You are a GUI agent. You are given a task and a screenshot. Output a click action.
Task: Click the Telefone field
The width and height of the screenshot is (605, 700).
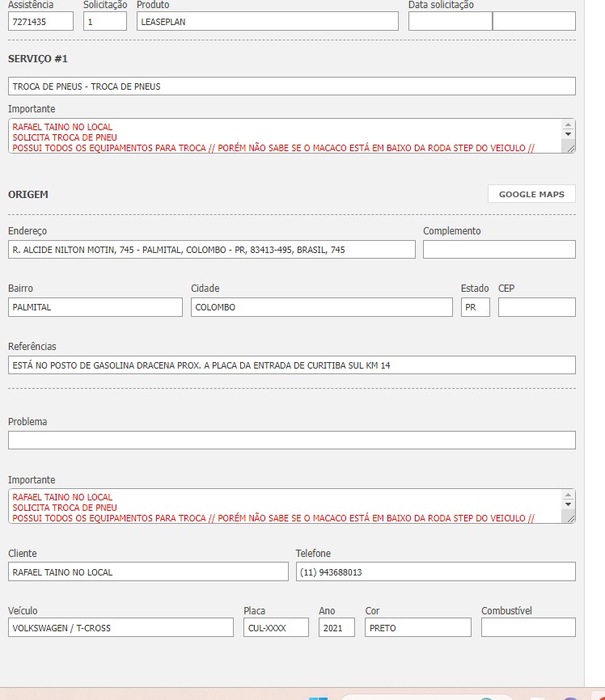[x=435, y=572]
